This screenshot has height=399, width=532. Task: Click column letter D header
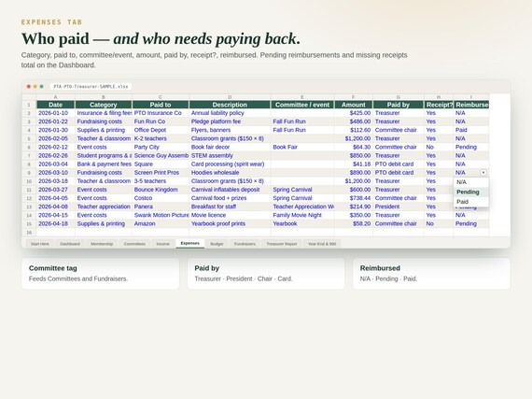pos(230,97)
